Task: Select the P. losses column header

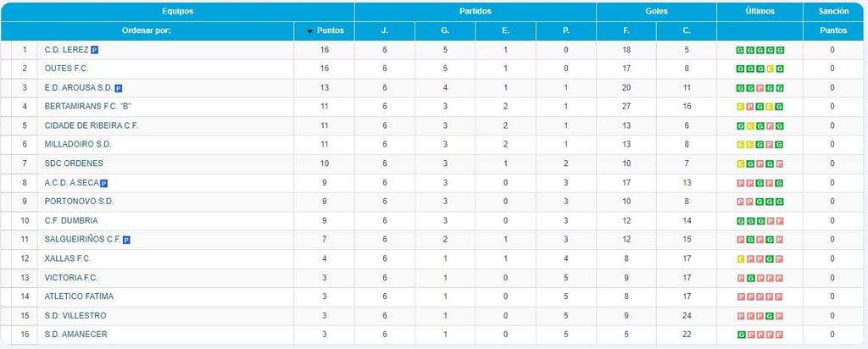Action: (x=565, y=31)
